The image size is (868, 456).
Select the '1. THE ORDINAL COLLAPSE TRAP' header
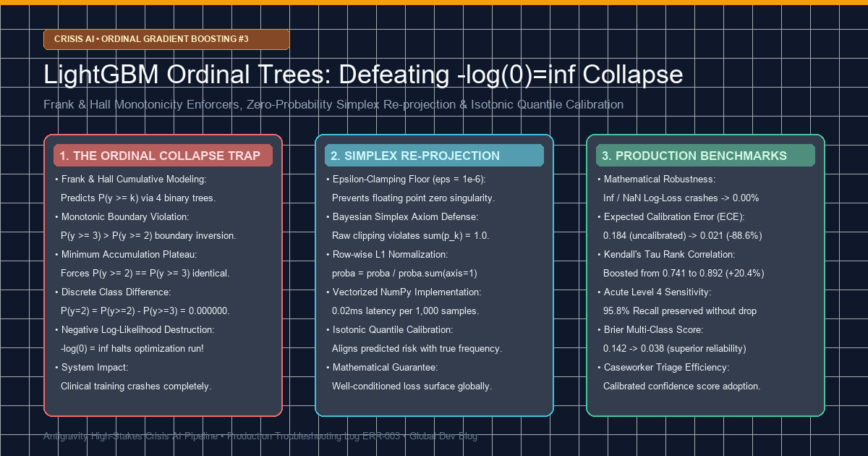click(163, 156)
